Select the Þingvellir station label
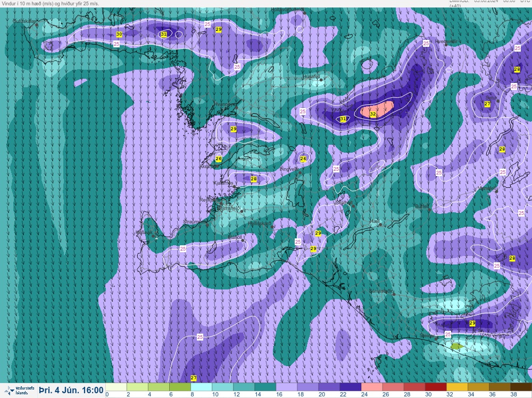 coord(289,169)
